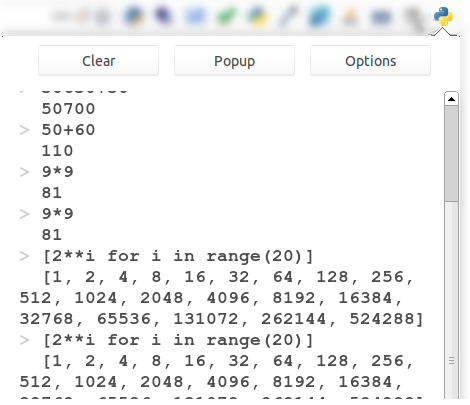Click the scrollbar up arrow
This screenshot has width=470, height=405.
(x=451, y=99)
